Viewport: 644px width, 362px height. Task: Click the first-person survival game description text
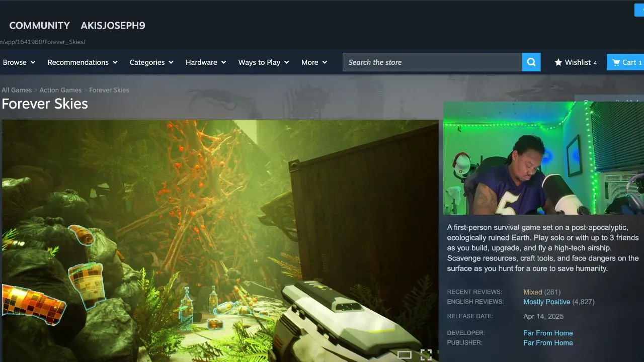pos(543,248)
